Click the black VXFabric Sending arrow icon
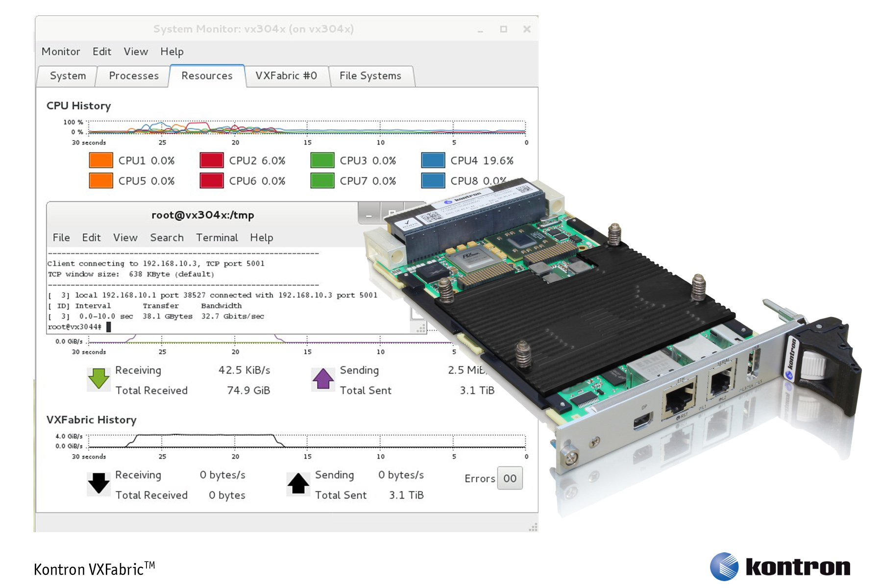This screenshot has width=882, height=588. click(x=298, y=483)
